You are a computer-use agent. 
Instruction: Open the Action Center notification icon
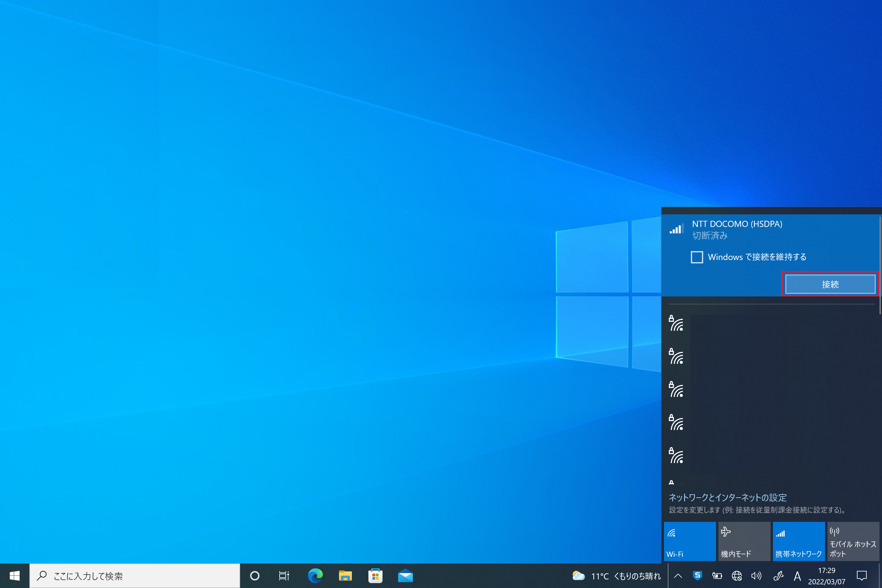click(862, 576)
